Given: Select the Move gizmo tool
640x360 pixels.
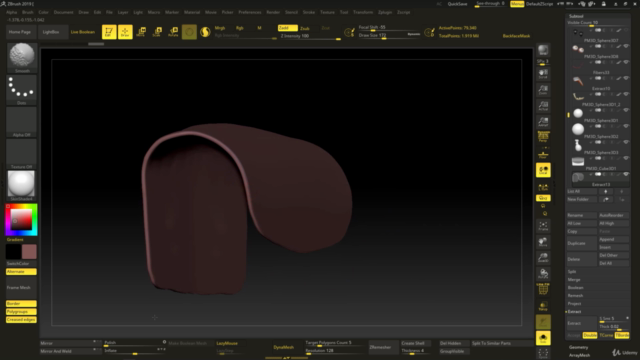Looking at the screenshot, I should tap(141, 32).
